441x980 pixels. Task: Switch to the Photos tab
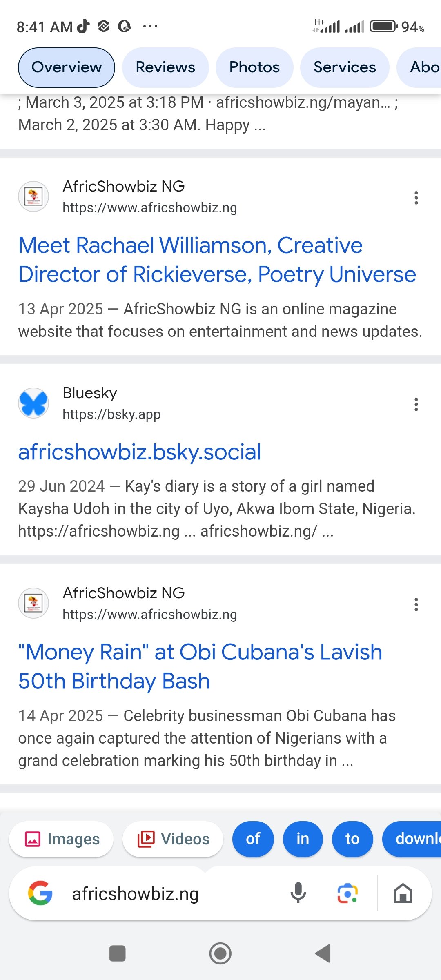point(254,67)
